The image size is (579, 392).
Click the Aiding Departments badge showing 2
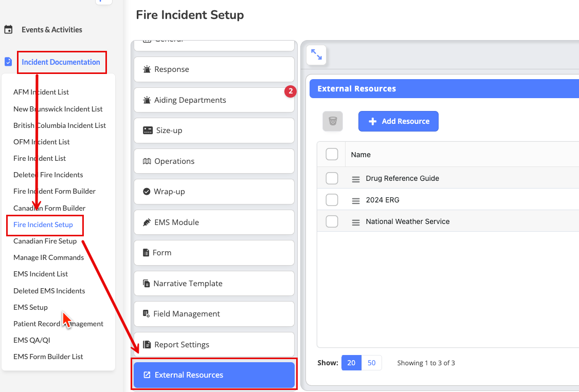point(291,91)
